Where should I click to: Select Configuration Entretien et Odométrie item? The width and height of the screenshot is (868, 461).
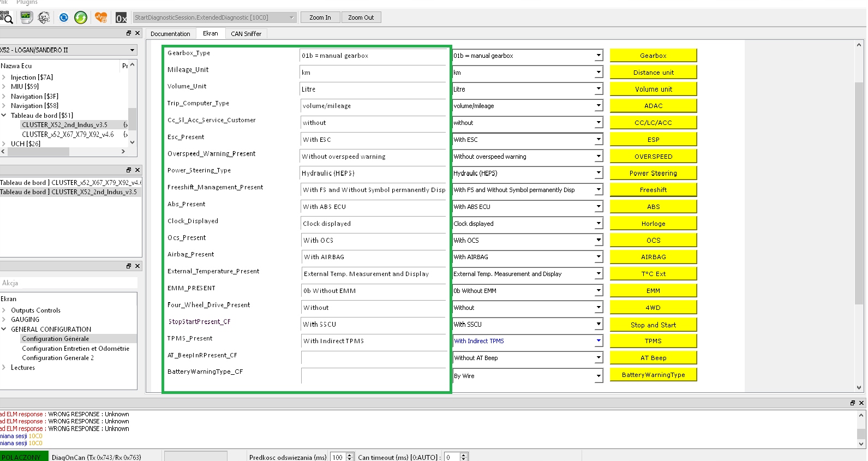pos(75,349)
